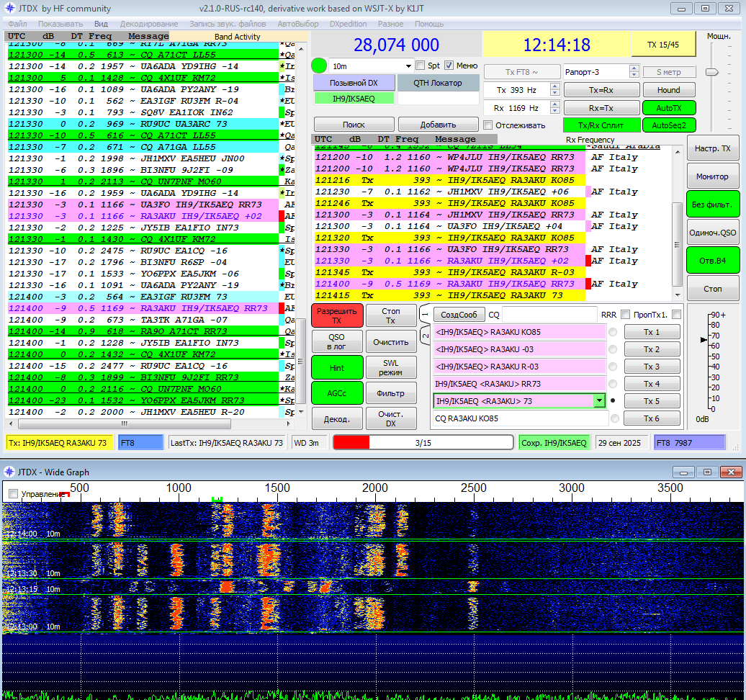746x700 pixels.
Task: Open the Файл menu
Action: 17,24
